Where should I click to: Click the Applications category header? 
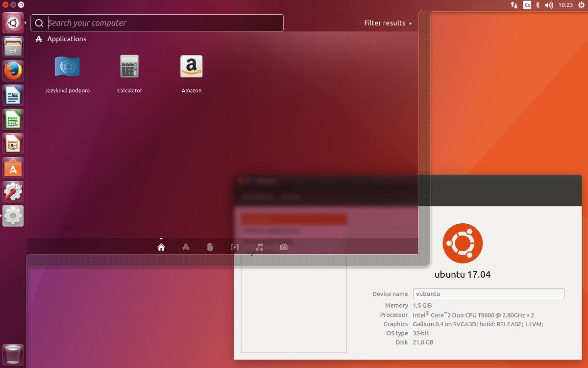pyautogui.click(x=61, y=39)
